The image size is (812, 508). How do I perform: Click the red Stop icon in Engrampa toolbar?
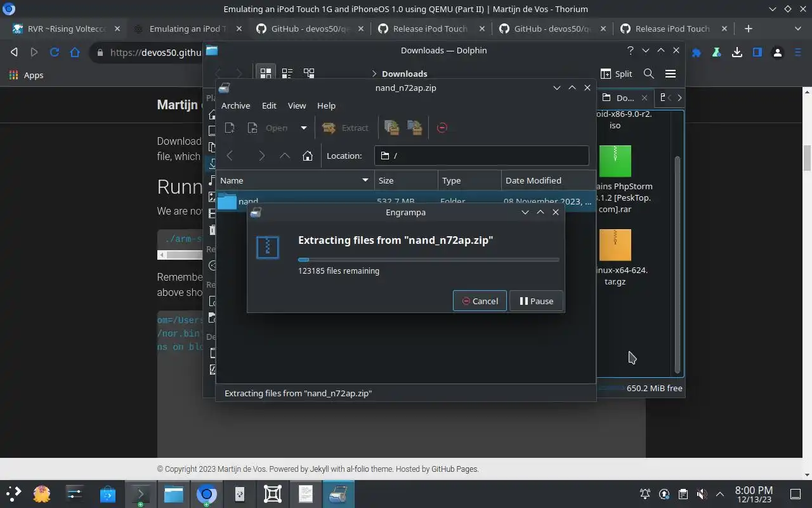pyautogui.click(x=442, y=128)
